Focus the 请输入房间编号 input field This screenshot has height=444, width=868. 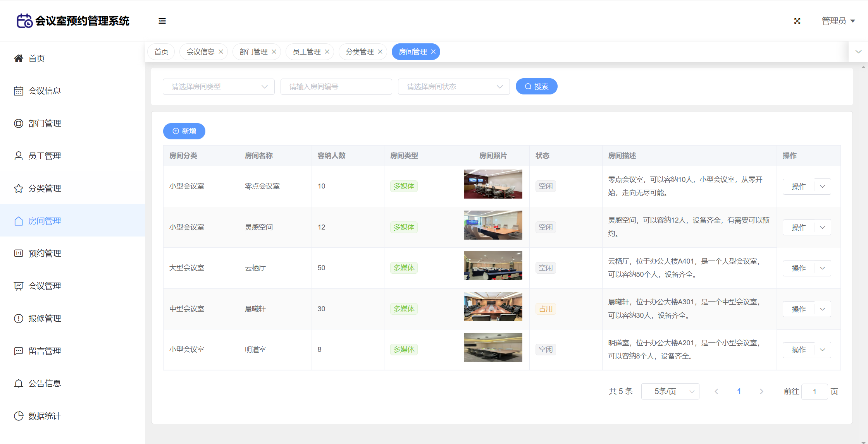[336, 87]
